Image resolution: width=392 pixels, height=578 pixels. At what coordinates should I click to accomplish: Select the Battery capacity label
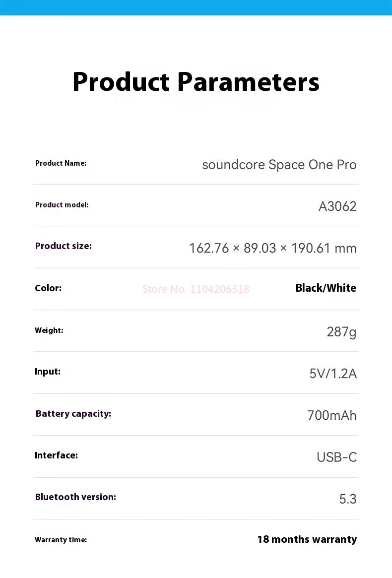(73, 414)
